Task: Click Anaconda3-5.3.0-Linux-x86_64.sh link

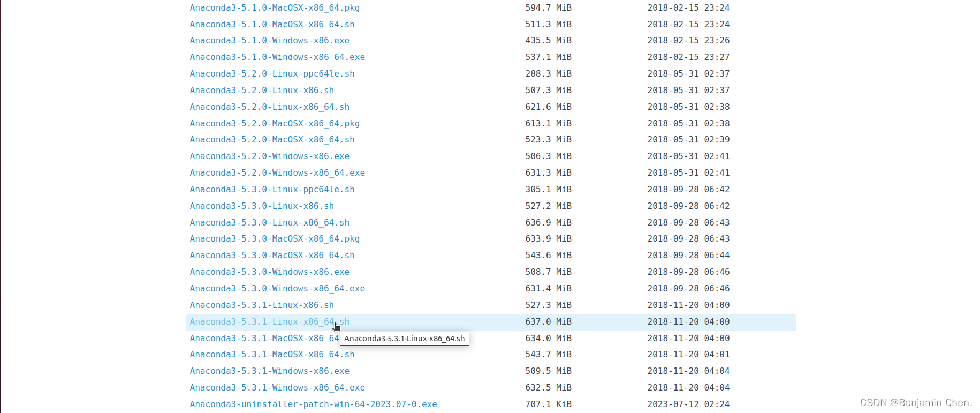Action: [269, 223]
